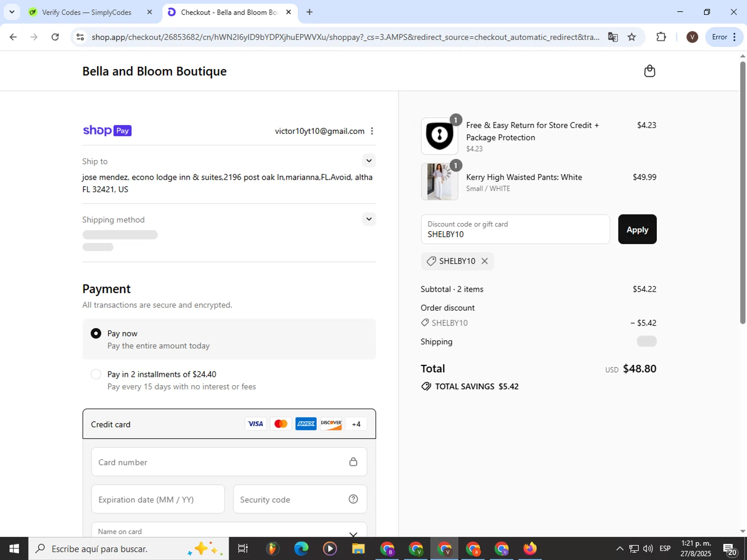This screenshot has height=560, width=747.
Task: Click the Name on card field
Action: [229, 530]
